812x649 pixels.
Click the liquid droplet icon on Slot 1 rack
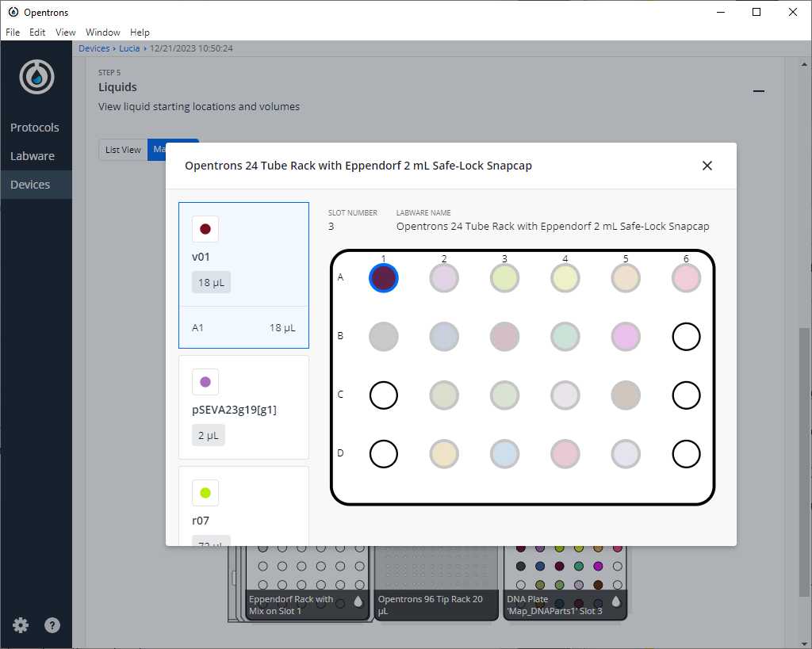358,601
